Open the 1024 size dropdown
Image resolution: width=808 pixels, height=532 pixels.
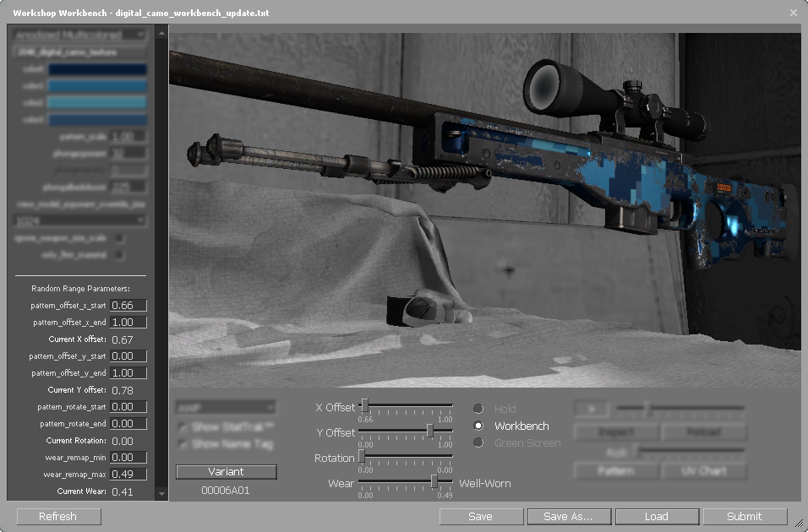[x=79, y=220]
